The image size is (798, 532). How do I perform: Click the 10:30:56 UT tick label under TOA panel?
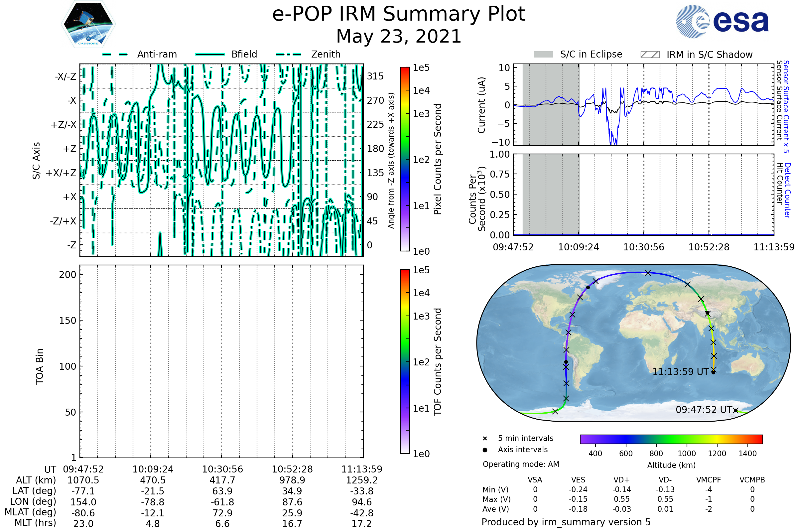click(x=222, y=469)
